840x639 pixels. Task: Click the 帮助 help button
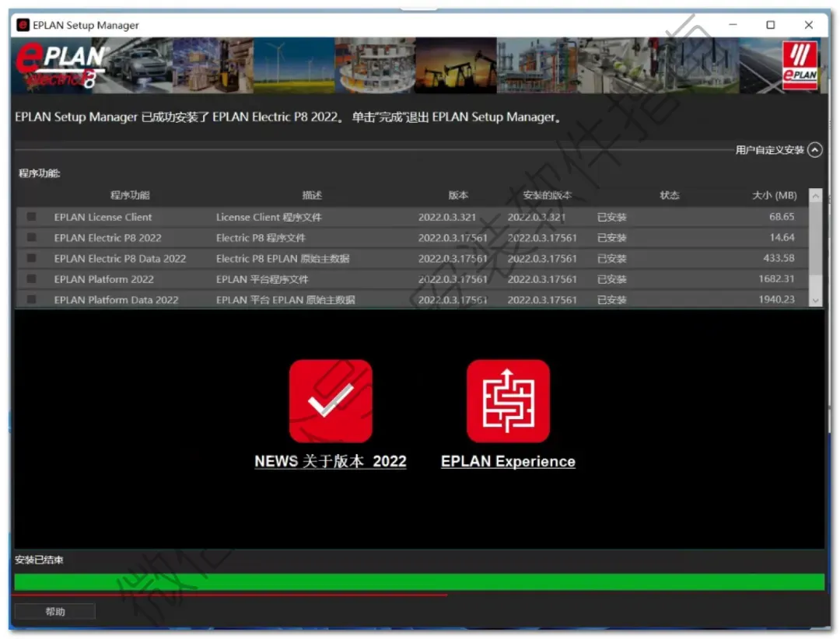point(55,612)
